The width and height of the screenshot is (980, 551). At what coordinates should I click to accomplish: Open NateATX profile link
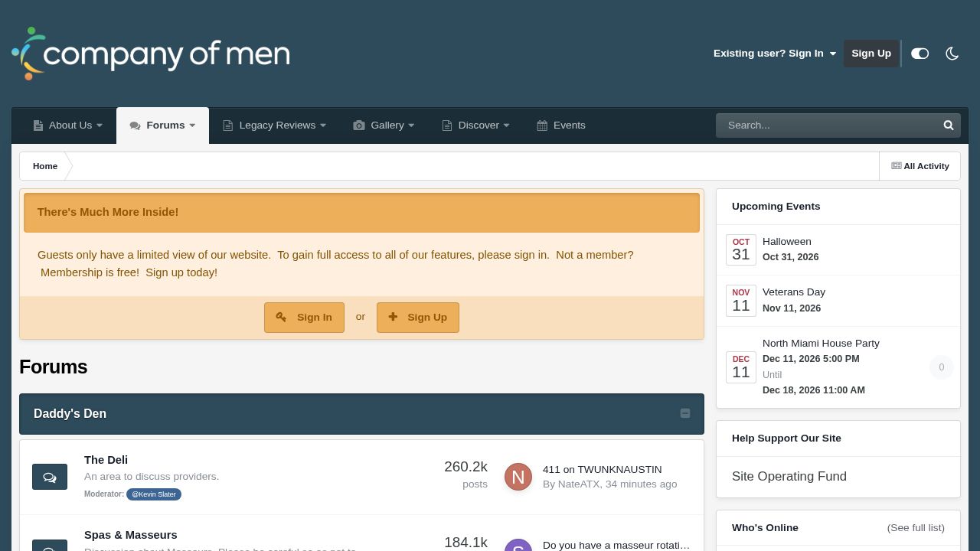pyautogui.click(x=579, y=484)
